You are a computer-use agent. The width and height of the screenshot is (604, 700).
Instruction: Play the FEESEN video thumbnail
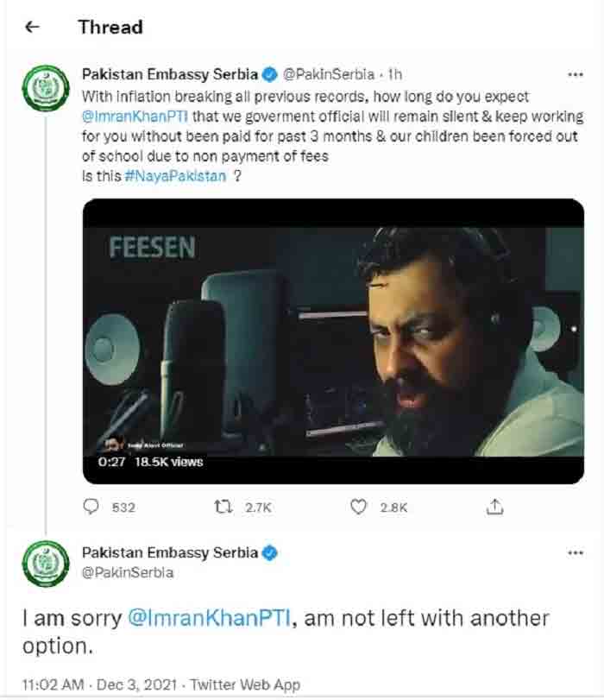click(332, 341)
